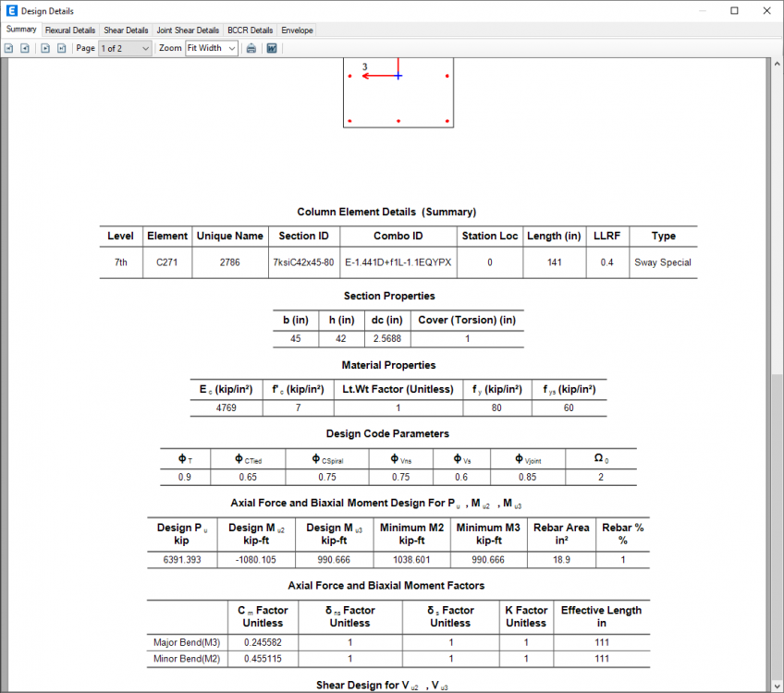The height and width of the screenshot is (693, 784).
Task: Click Ec value 4769
Action: pos(226,407)
